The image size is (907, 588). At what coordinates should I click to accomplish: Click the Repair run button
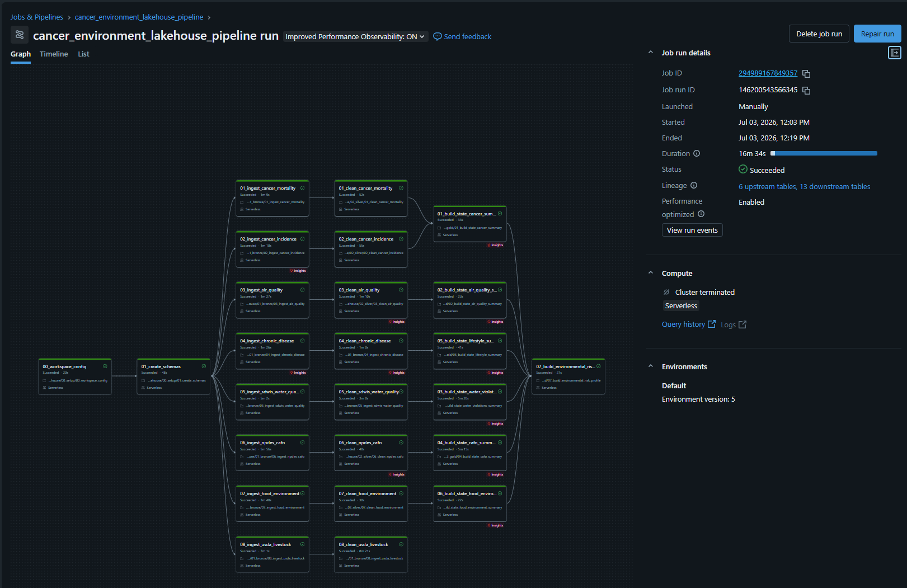coord(877,34)
